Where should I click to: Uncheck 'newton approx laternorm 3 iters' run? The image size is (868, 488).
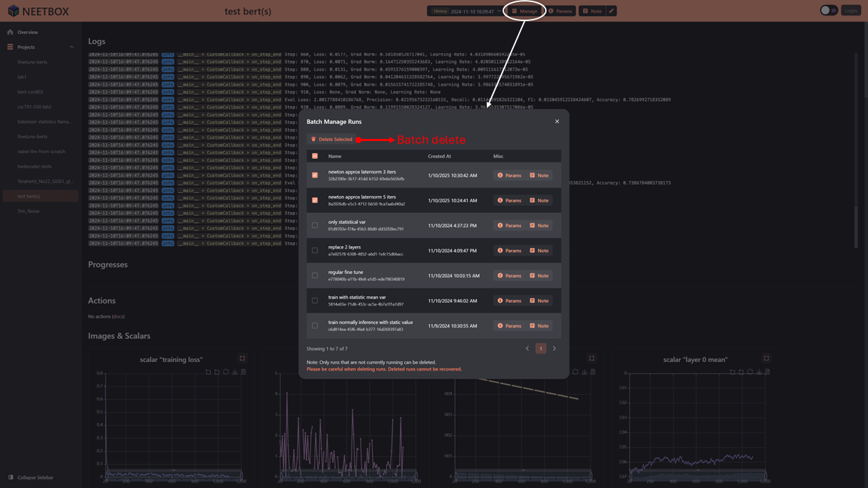pyautogui.click(x=315, y=175)
